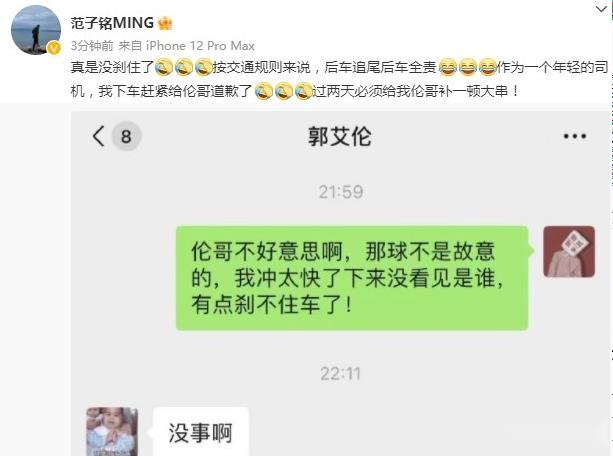Open the 范子铭MING username link
Screen dimensions: 613x456
tap(112, 23)
